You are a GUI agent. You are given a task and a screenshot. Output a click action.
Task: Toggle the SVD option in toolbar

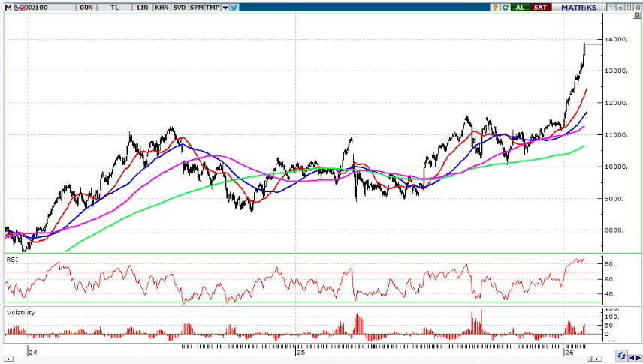click(x=179, y=7)
